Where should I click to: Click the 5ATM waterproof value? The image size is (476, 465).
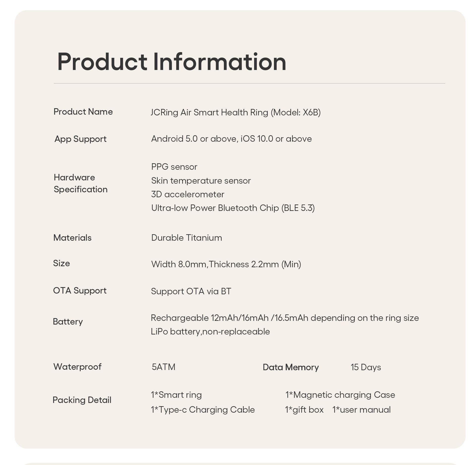pos(163,367)
